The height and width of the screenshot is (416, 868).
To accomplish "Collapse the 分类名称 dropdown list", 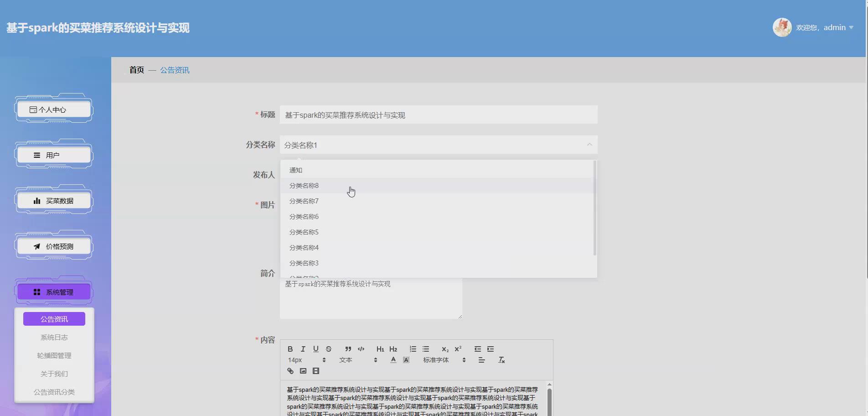I will [x=589, y=145].
